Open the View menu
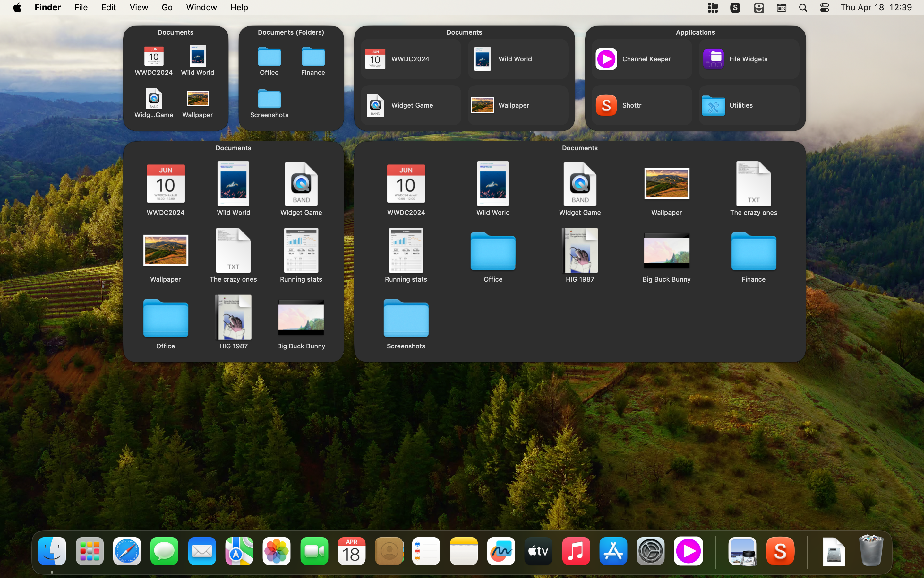Image resolution: width=924 pixels, height=578 pixels. pyautogui.click(x=139, y=7)
